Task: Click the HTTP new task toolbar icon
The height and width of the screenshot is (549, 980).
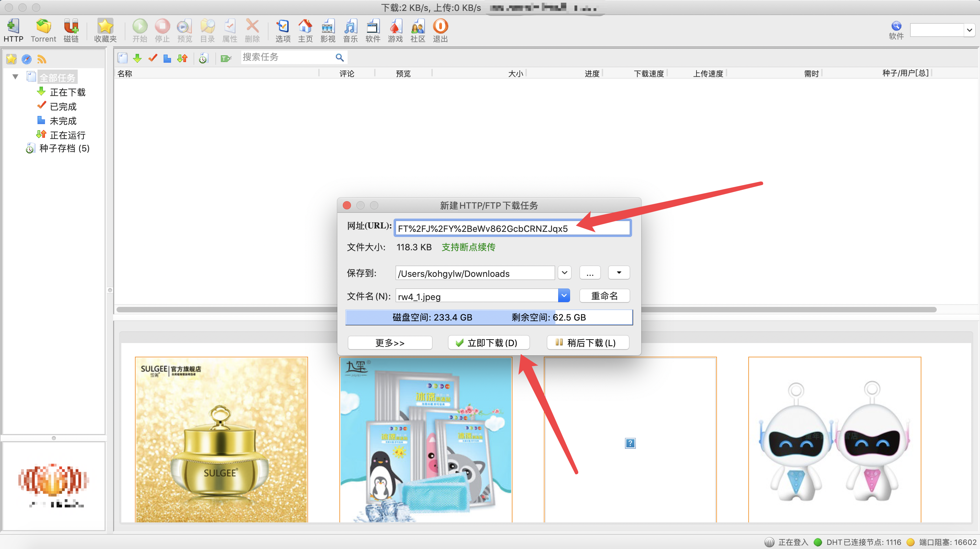Action: click(13, 27)
